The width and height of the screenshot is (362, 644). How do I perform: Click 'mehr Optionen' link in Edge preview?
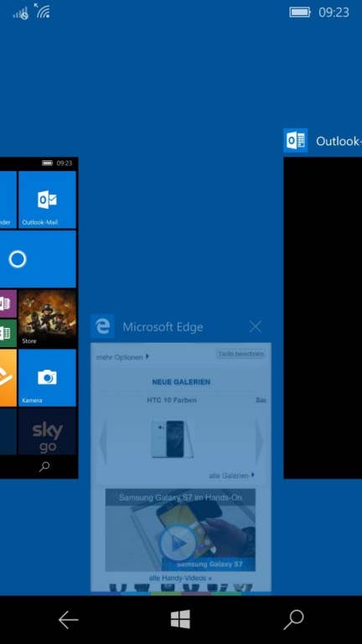(122, 357)
